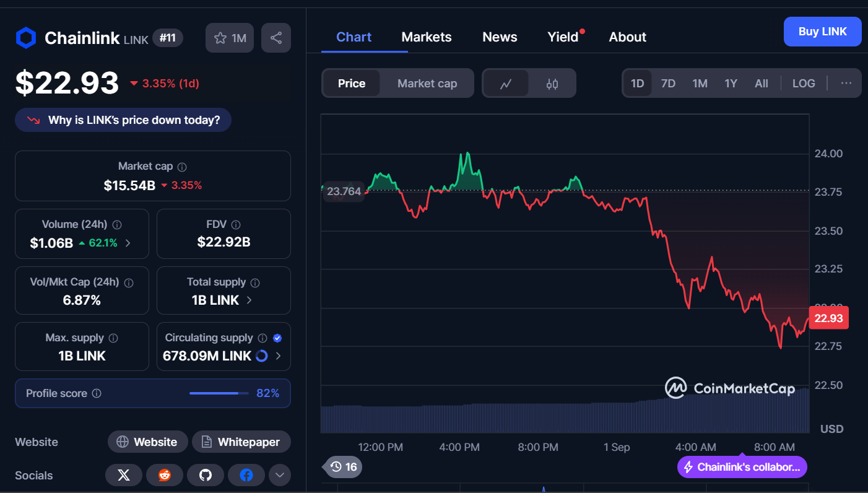Image resolution: width=868 pixels, height=493 pixels.
Task: Select the 7D time range
Action: [668, 84]
